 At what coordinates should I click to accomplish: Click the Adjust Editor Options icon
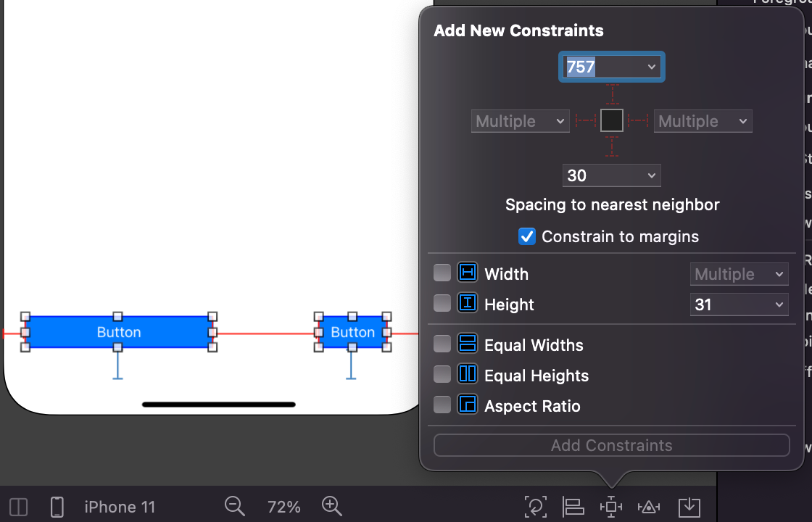click(x=18, y=507)
